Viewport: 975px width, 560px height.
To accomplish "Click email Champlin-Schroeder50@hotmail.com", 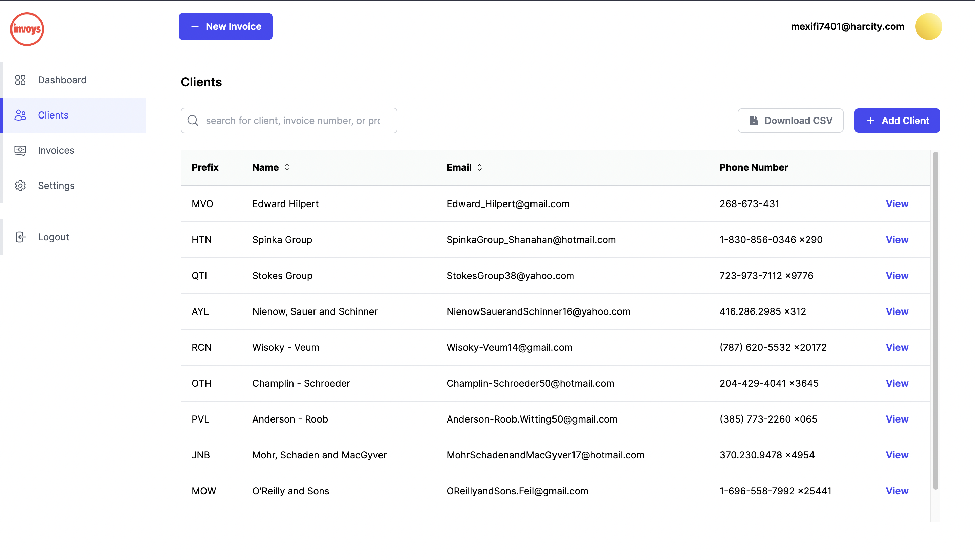I will point(530,383).
